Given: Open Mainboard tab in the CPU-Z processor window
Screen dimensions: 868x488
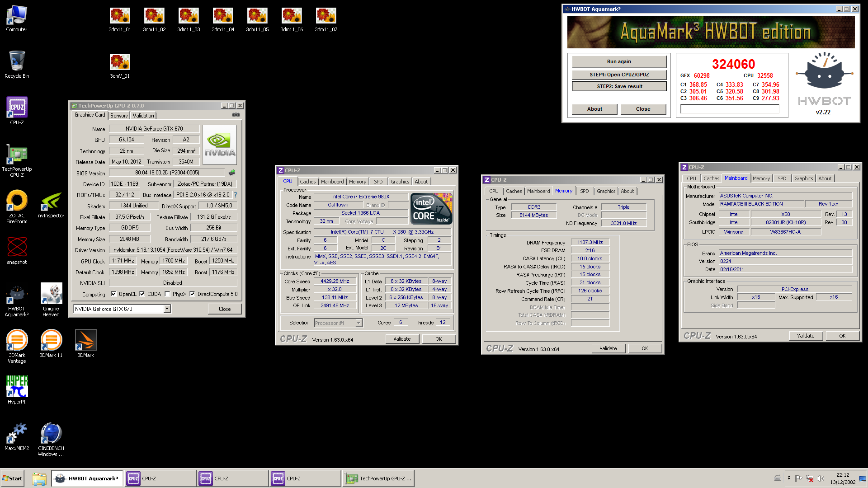Looking at the screenshot, I should (332, 182).
